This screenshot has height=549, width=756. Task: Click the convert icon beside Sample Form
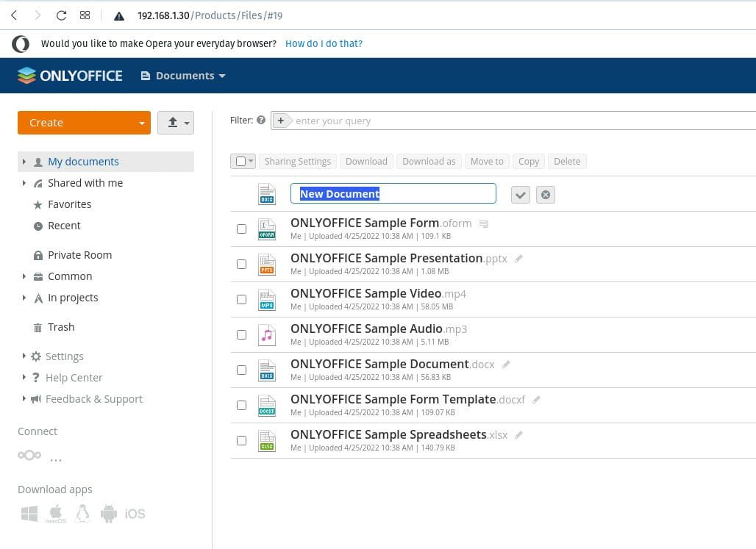pyautogui.click(x=484, y=223)
